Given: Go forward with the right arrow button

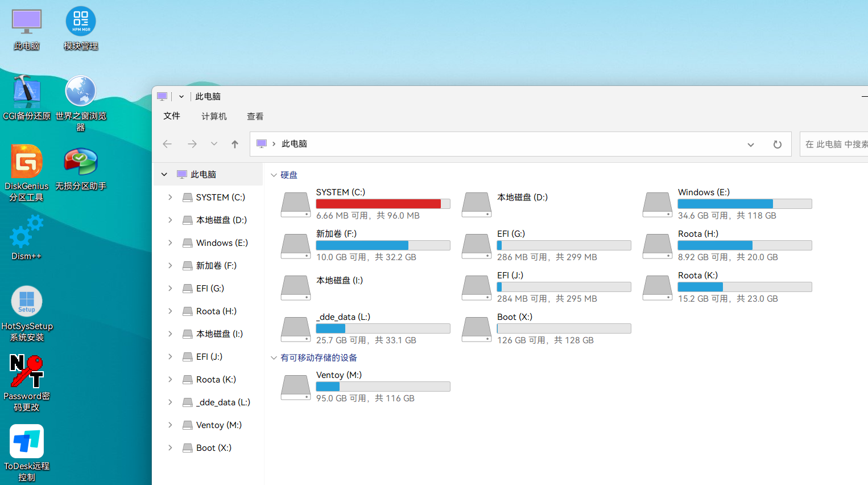Looking at the screenshot, I should tap(192, 144).
